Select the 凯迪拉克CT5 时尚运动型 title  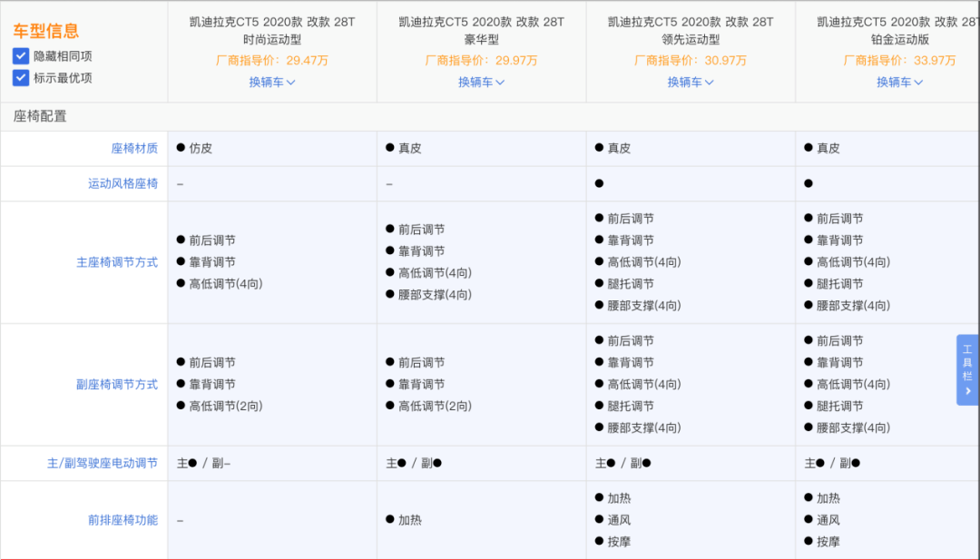(x=272, y=30)
